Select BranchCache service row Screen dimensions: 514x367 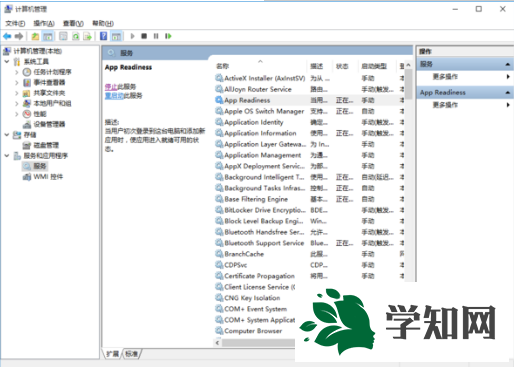(x=309, y=254)
